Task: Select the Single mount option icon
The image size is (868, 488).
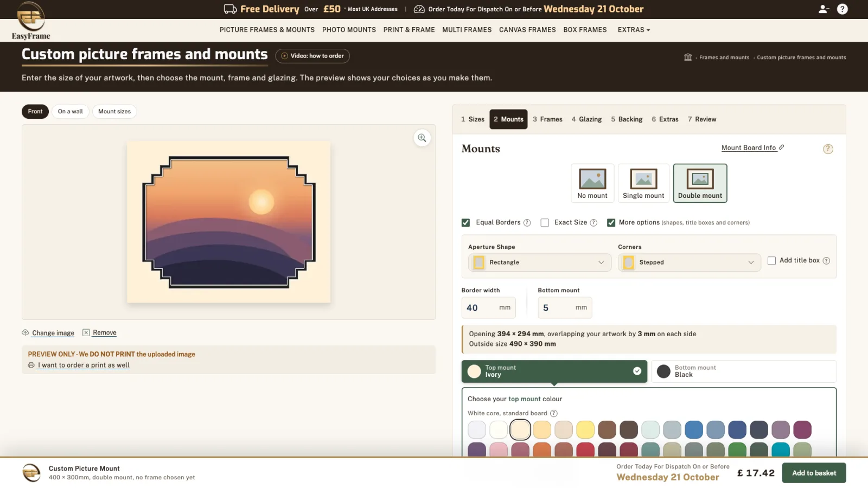Action: [643, 179]
